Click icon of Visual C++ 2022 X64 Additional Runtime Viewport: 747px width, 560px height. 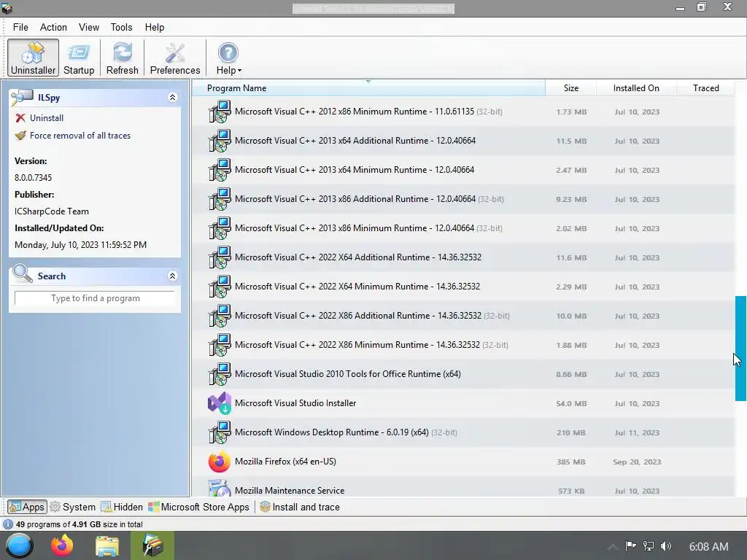tap(220, 257)
